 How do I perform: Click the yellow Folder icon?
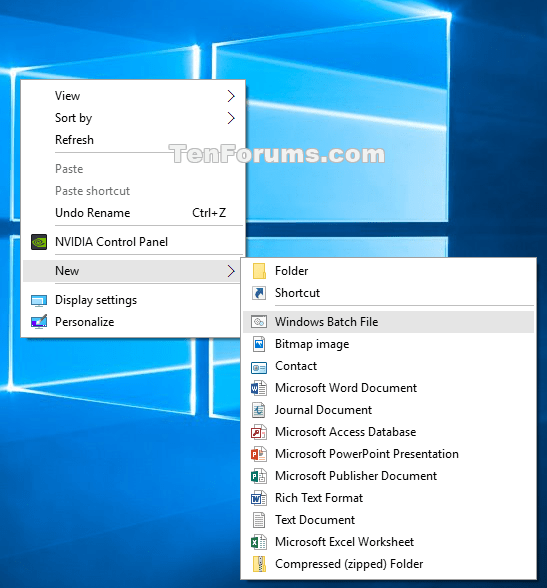[x=259, y=271]
